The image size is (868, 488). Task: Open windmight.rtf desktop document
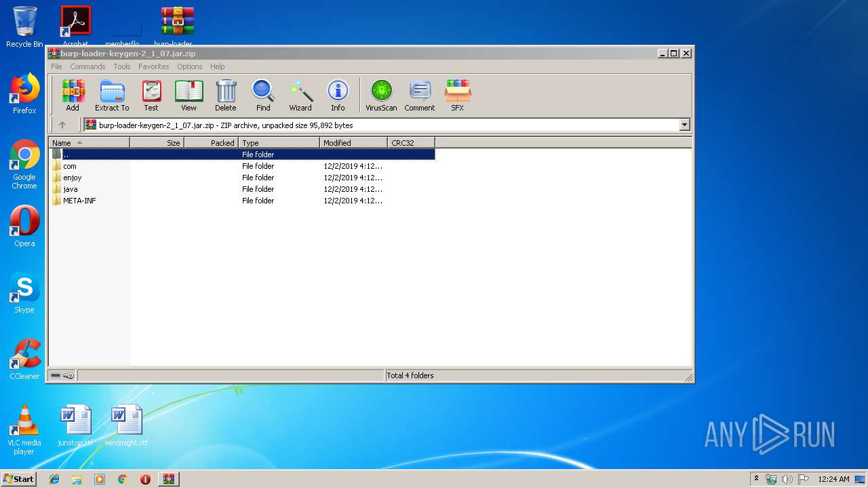pyautogui.click(x=126, y=426)
